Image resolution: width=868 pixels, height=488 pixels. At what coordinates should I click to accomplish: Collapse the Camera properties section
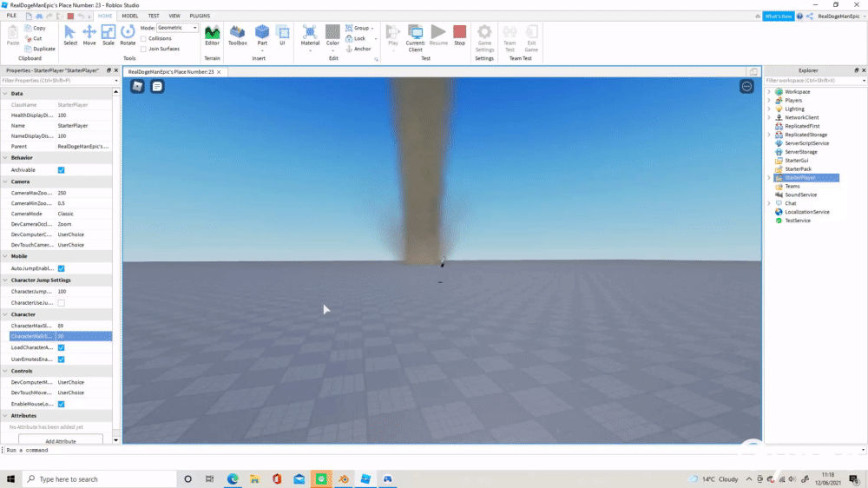click(x=5, y=181)
